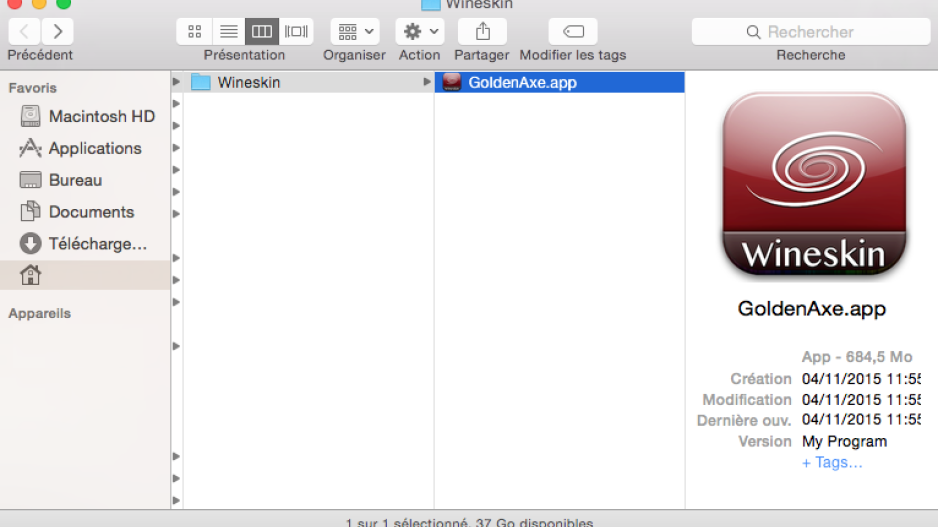Image resolution: width=938 pixels, height=527 pixels.
Task: Expand arrow to the right of Wineskin folder
Action: pos(426,82)
